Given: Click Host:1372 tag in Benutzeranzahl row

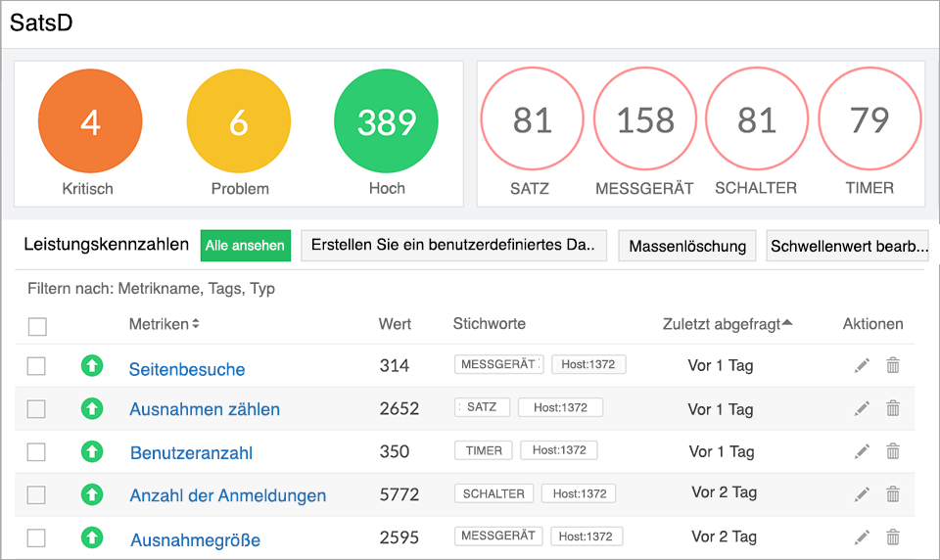Looking at the screenshot, I should tap(559, 450).
